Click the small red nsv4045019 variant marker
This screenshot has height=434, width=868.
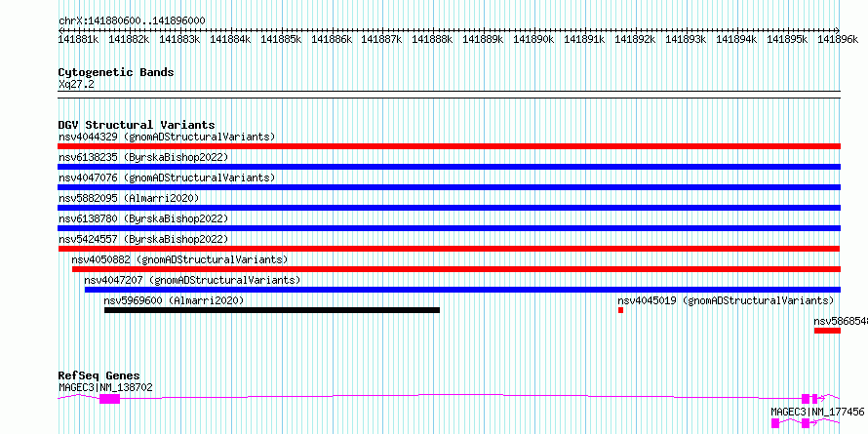tap(620, 310)
